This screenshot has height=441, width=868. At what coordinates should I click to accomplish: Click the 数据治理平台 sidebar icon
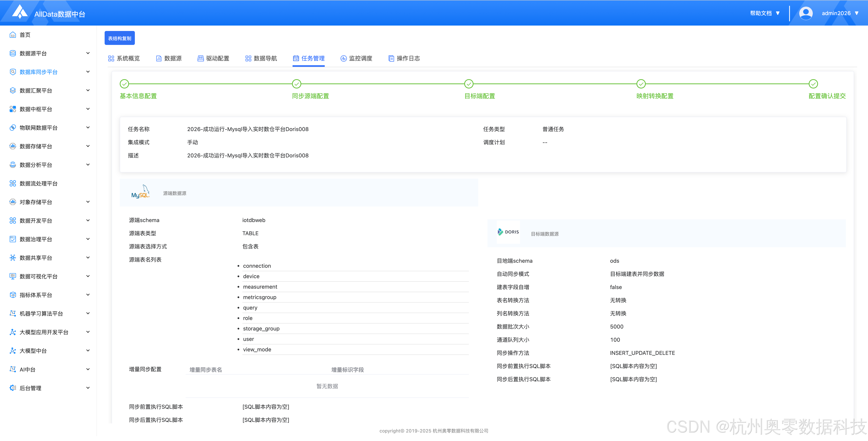[13, 239]
